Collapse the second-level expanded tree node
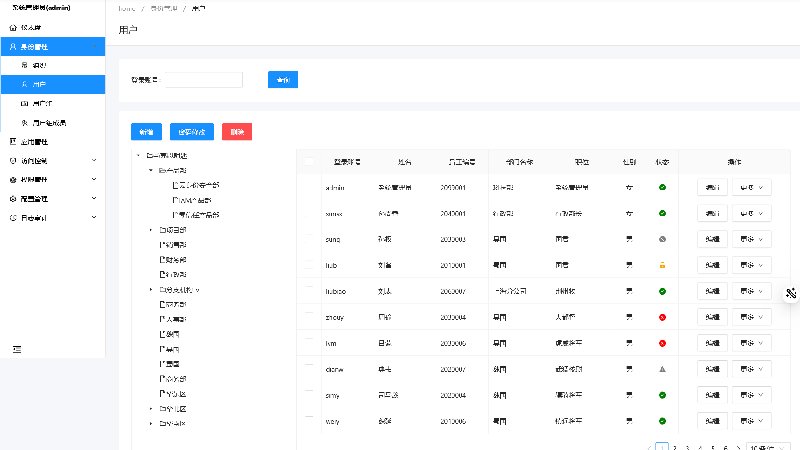Screen dimensions: 800x450 click(151, 170)
